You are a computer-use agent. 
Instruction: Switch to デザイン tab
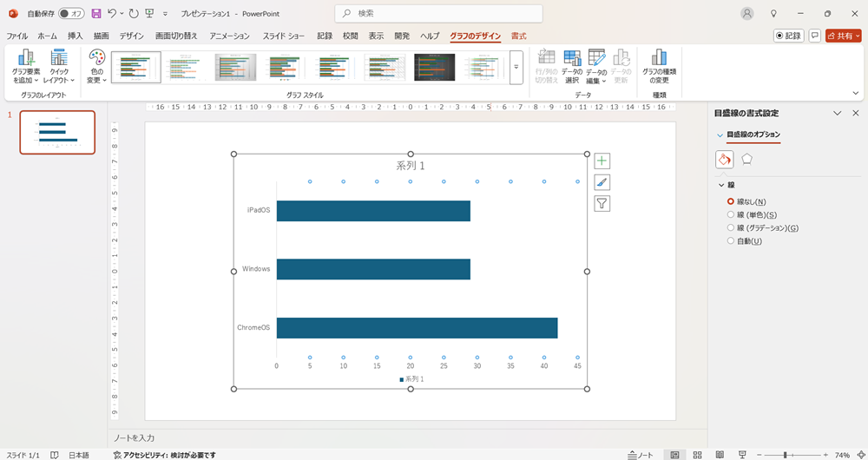click(x=131, y=36)
